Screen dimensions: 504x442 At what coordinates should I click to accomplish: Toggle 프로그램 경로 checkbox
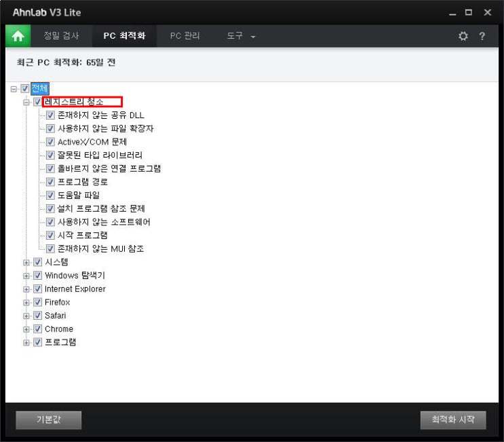(x=50, y=182)
